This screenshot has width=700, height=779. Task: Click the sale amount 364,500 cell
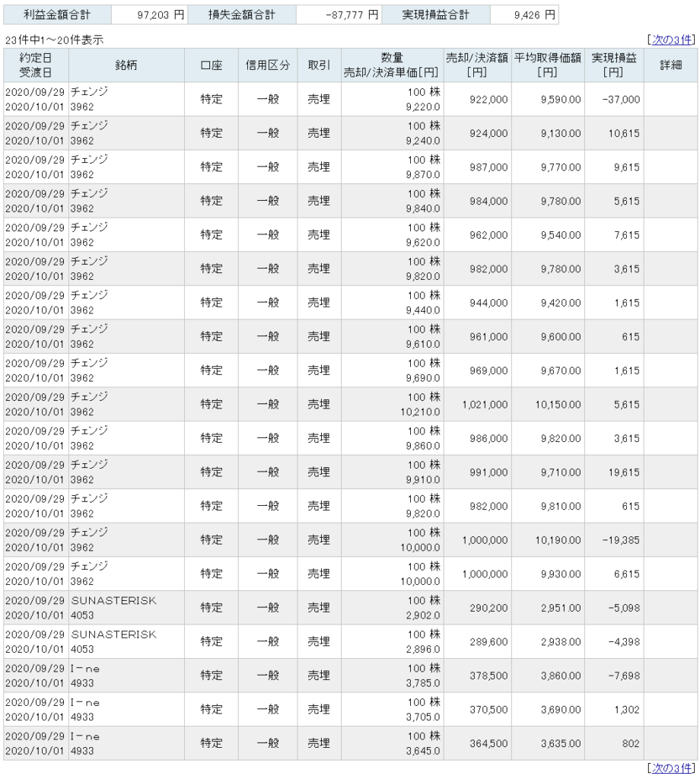477,744
